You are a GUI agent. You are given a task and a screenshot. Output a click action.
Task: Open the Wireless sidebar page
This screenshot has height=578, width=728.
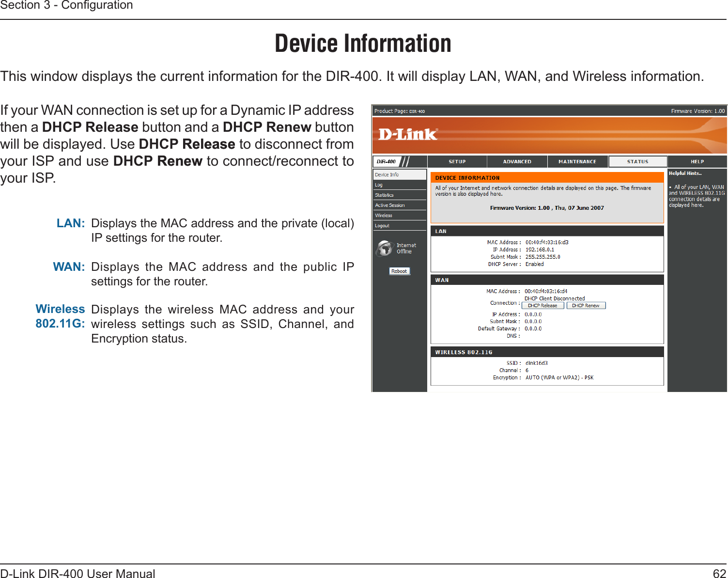400,215
